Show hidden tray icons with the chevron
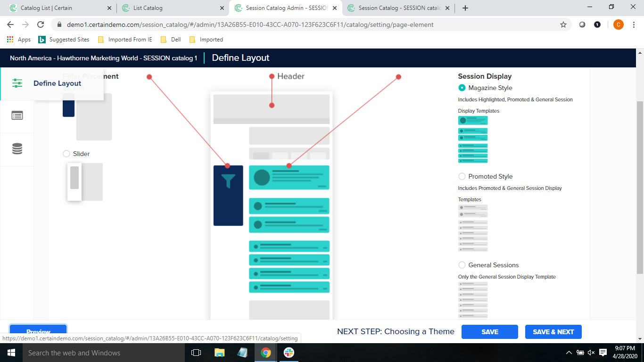 (x=569, y=353)
